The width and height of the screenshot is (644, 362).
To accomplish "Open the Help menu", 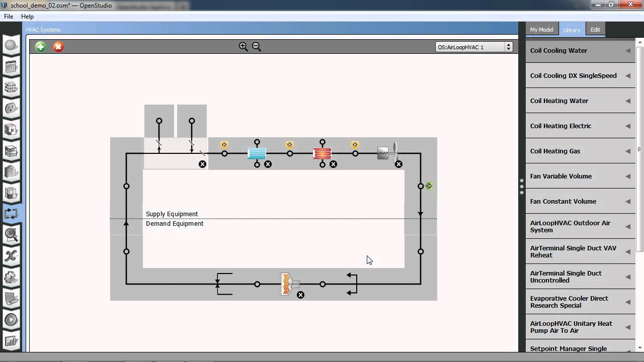I will [x=27, y=17].
